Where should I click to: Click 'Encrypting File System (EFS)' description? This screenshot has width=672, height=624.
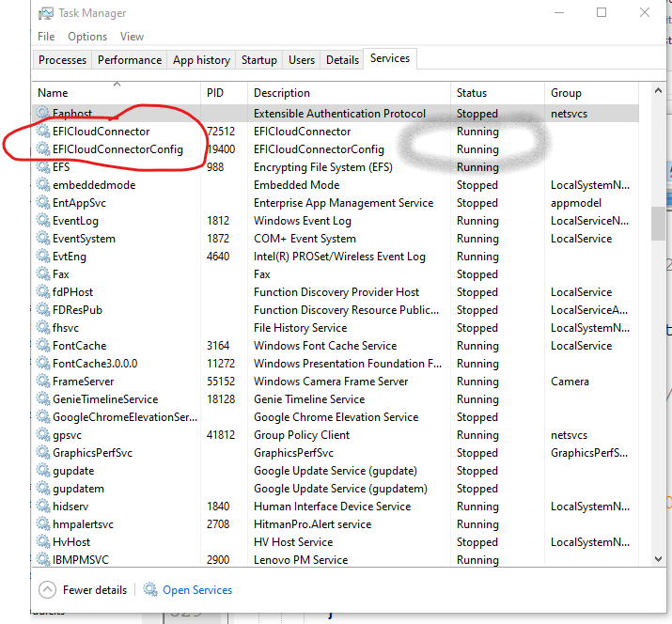pyautogui.click(x=323, y=167)
